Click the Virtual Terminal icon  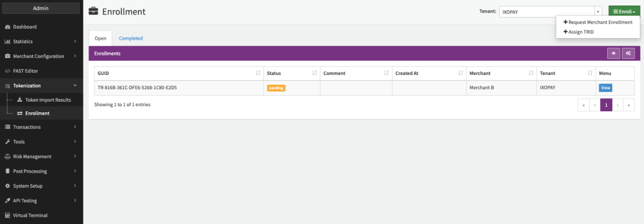pyautogui.click(x=8, y=215)
